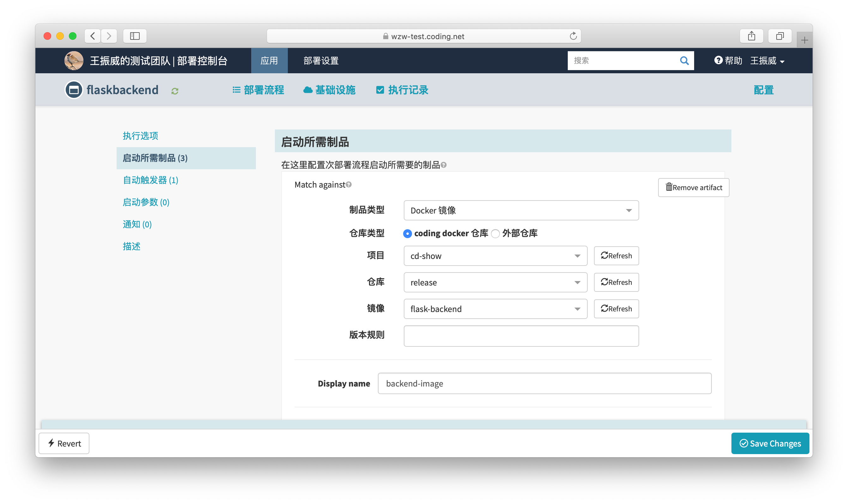Click Refresh next to 镜像
848x504 pixels.
616,309
